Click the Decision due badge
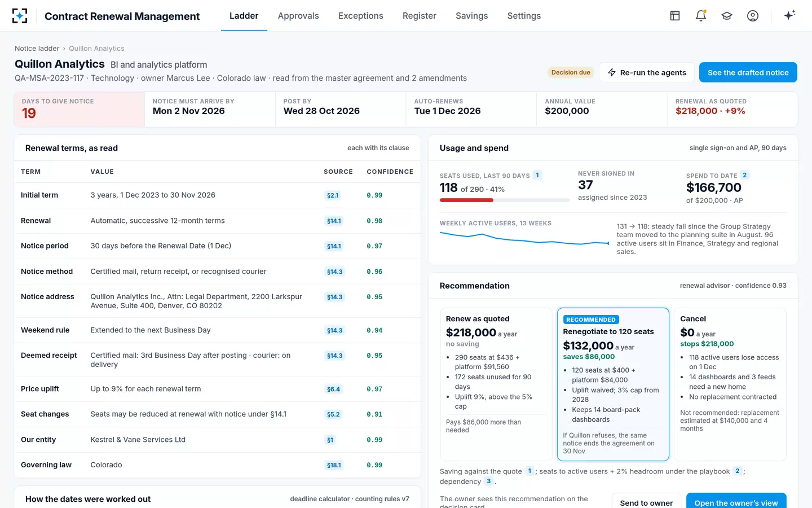 click(x=571, y=72)
